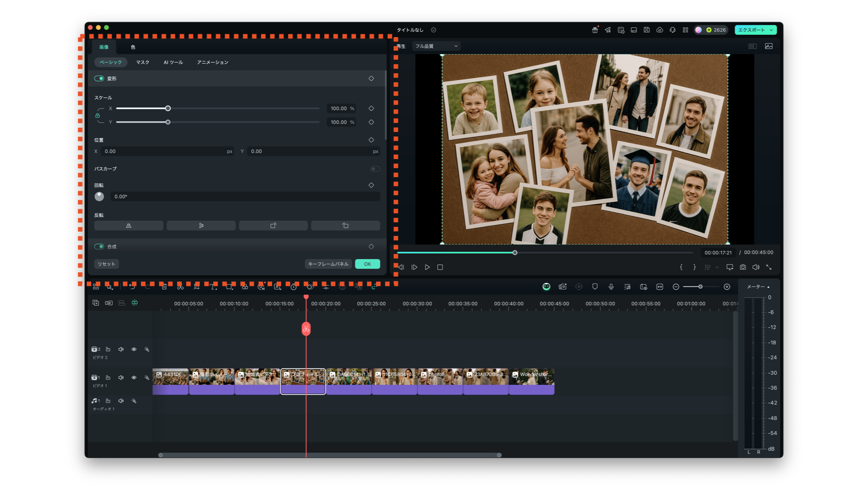Select the プロフィール clip on timeline
Image resolution: width=868 pixels, height=488 pixels.
(x=303, y=382)
